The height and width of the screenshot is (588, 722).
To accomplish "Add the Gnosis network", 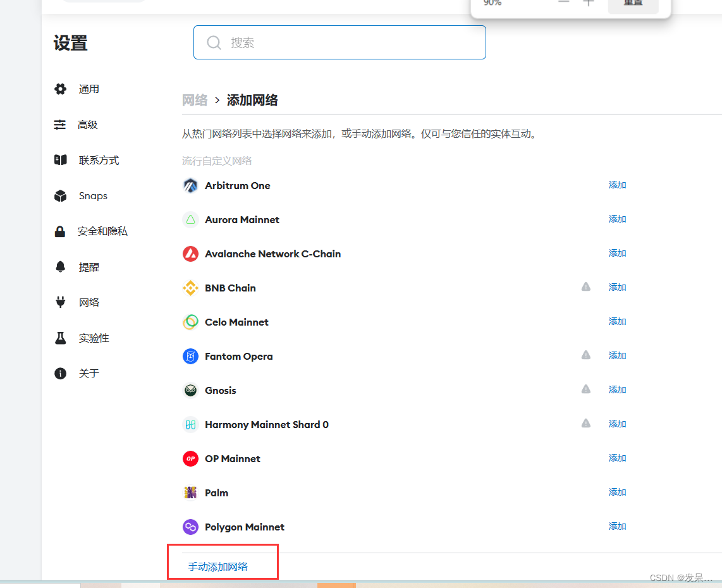I will (617, 389).
